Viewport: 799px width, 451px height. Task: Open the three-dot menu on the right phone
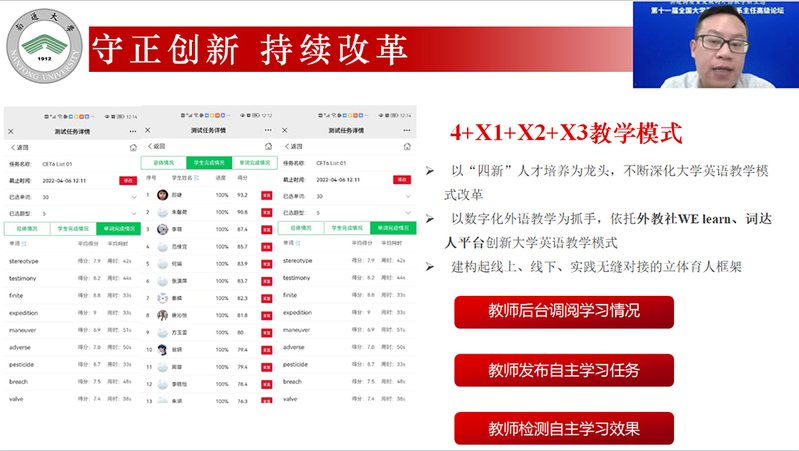point(406,132)
